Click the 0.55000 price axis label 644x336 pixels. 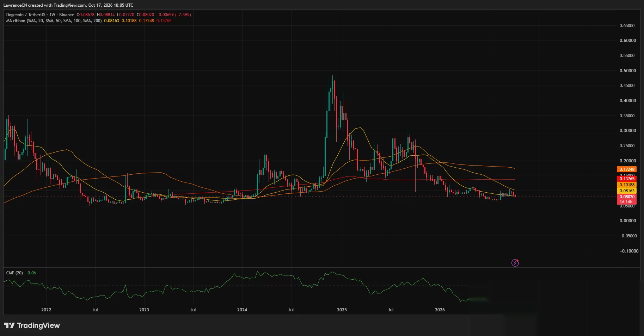pos(627,56)
